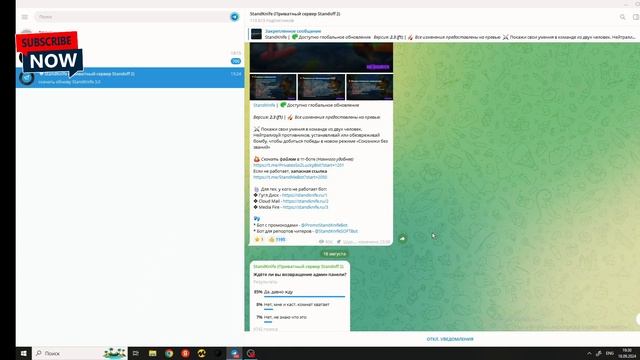Click the round Telegram icon beside search

tap(234, 17)
